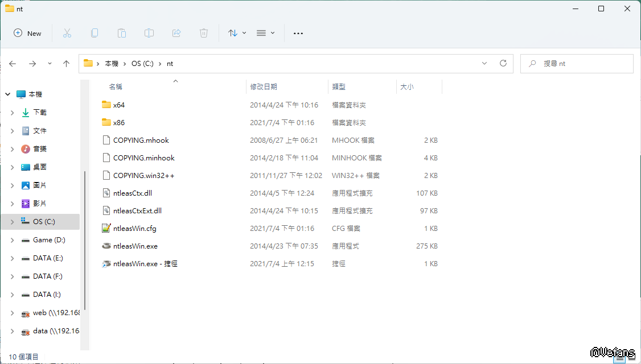Switch to large thumbnails view in status bar
Screen dimensions: 641x364
[x=631, y=357]
